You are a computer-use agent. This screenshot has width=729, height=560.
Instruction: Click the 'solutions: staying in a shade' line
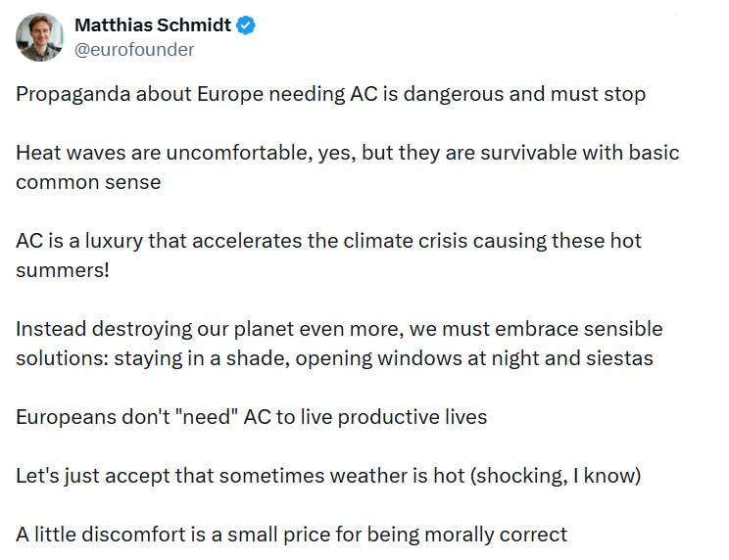334,358
